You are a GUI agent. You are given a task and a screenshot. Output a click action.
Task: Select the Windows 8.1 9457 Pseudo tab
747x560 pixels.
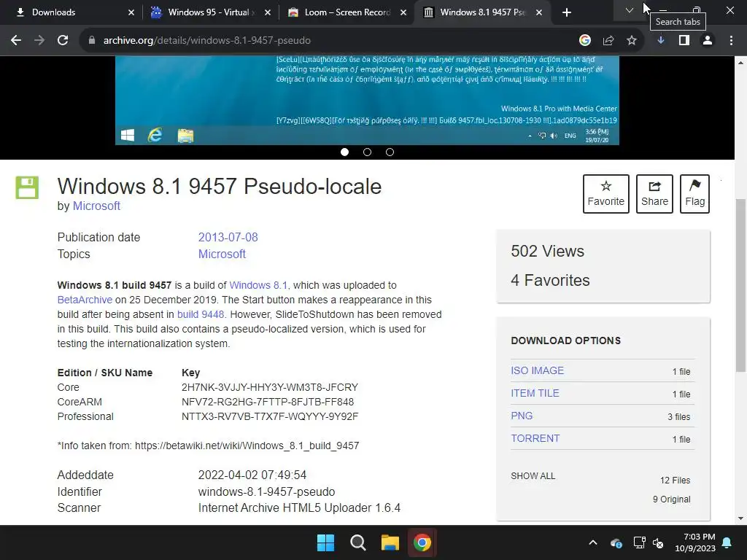[x=482, y=12]
